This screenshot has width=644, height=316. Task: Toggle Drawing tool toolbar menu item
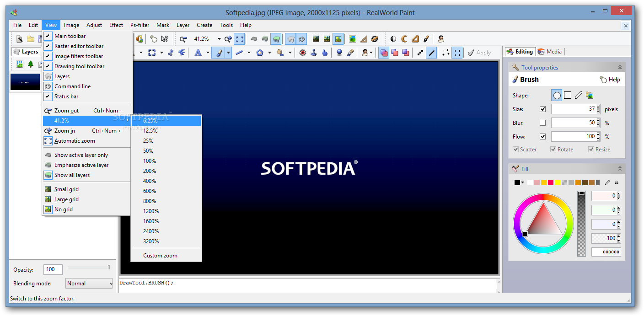87,66
